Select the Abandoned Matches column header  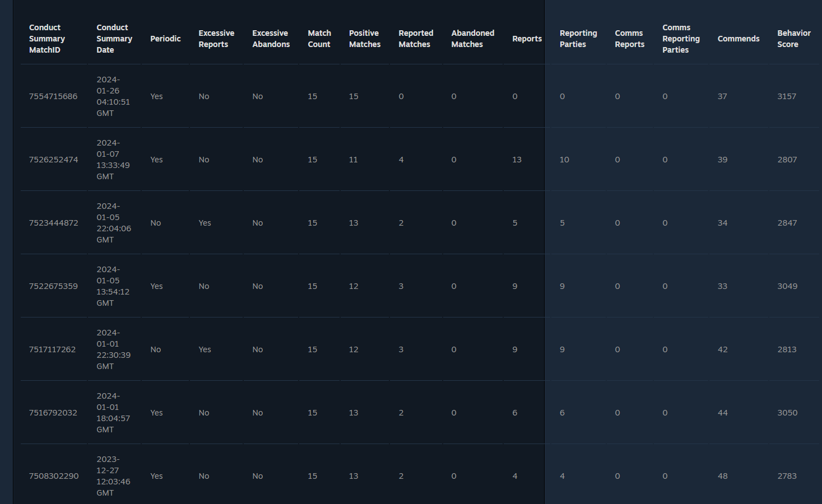click(472, 39)
